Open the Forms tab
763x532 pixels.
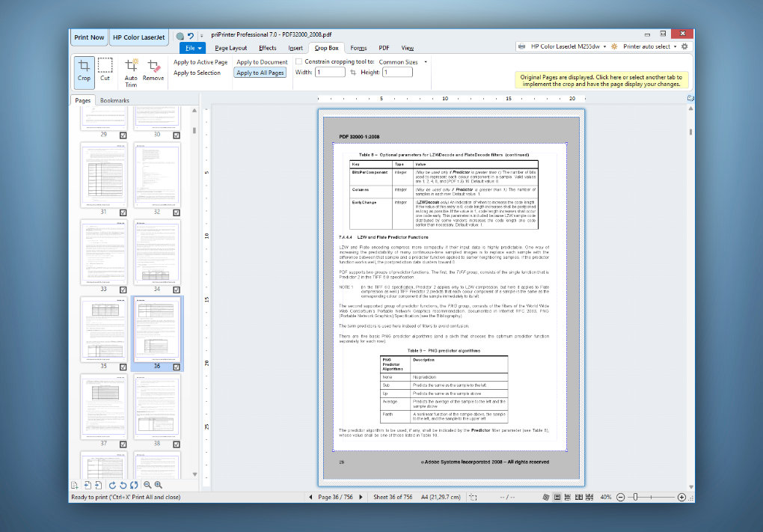click(x=358, y=48)
